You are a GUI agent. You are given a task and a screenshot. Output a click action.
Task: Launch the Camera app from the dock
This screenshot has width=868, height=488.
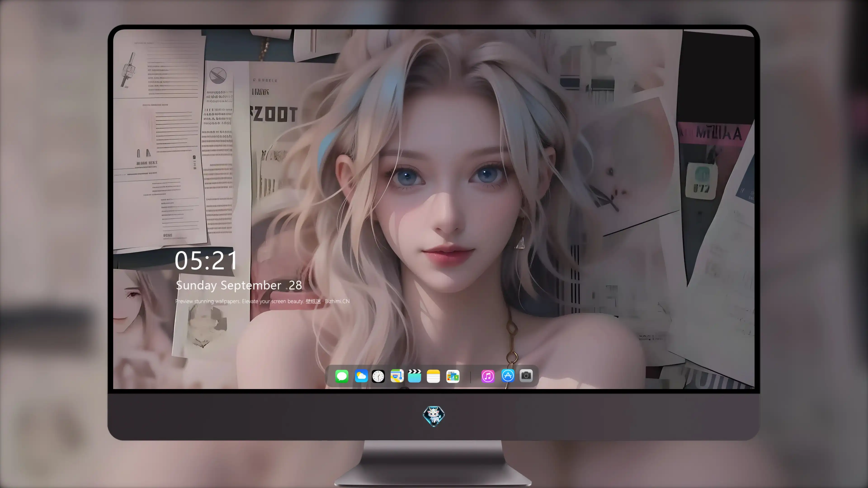(x=526, y=376)
